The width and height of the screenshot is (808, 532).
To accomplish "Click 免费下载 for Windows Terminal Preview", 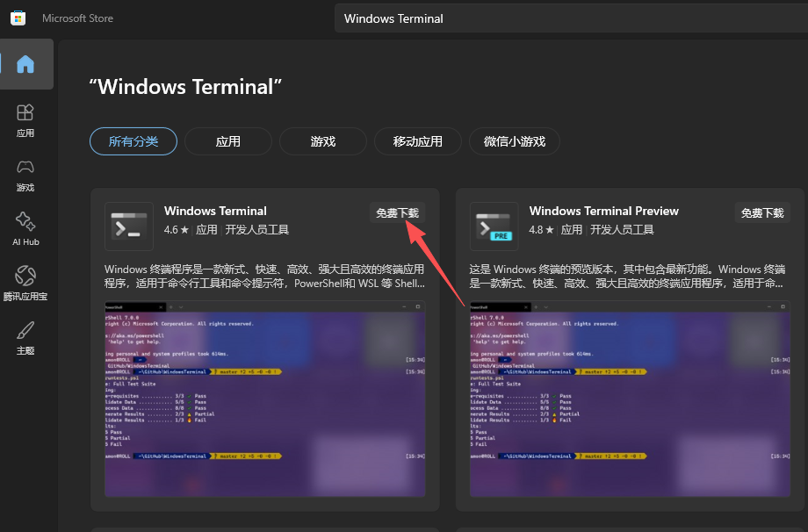I will coord(762,212).
